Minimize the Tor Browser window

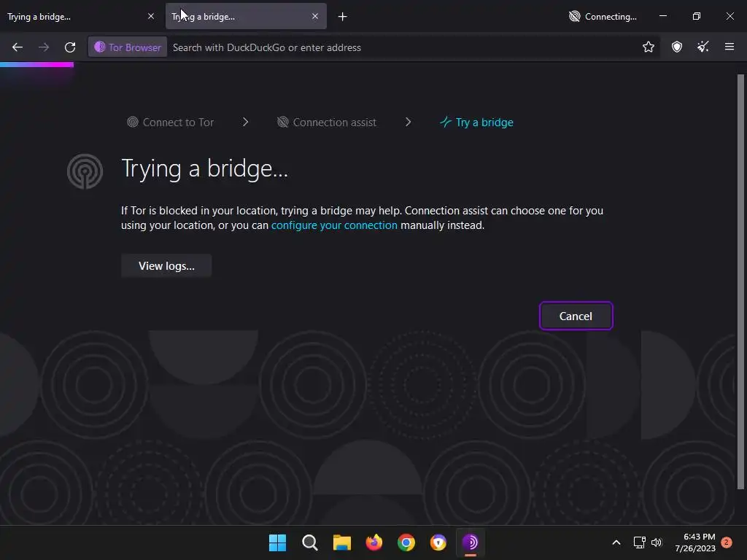click(x=662, y=16)
